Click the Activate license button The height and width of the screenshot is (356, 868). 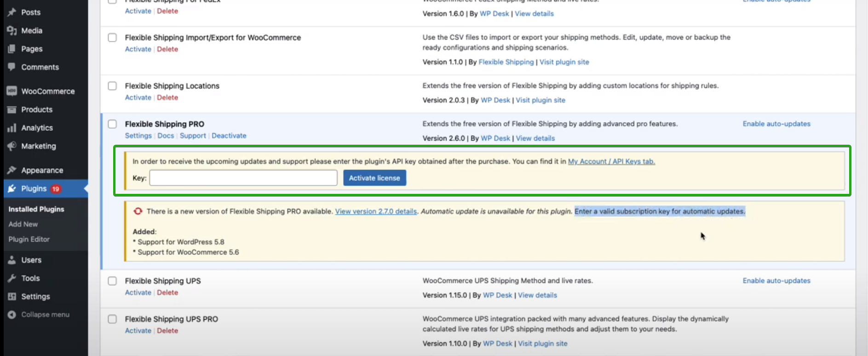point(374,178)
